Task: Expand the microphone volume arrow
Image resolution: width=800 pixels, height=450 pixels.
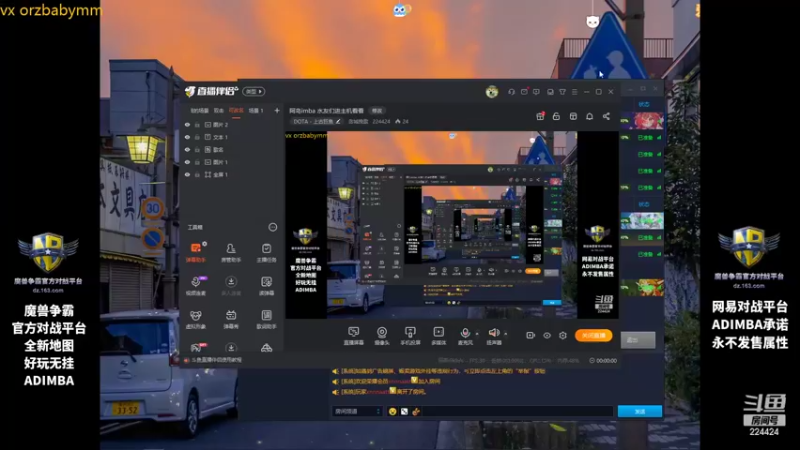Action: point(477,334)
